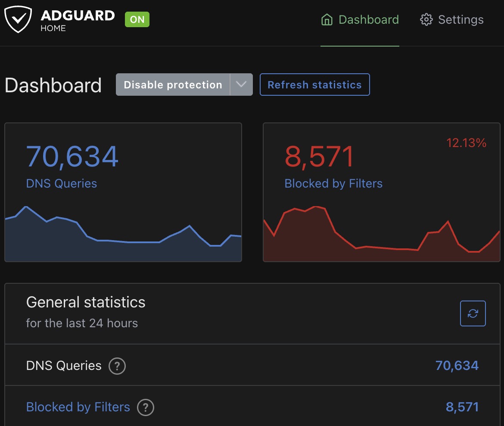
Task: Switch to the Dashboard tab
Action: [369, 19]
